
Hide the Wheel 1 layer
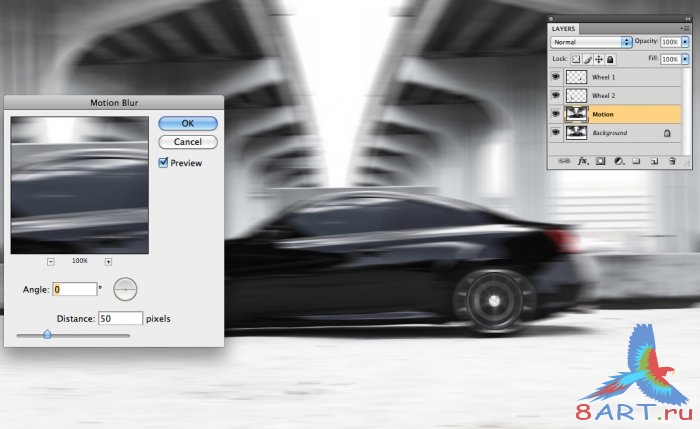click(555, 77)
